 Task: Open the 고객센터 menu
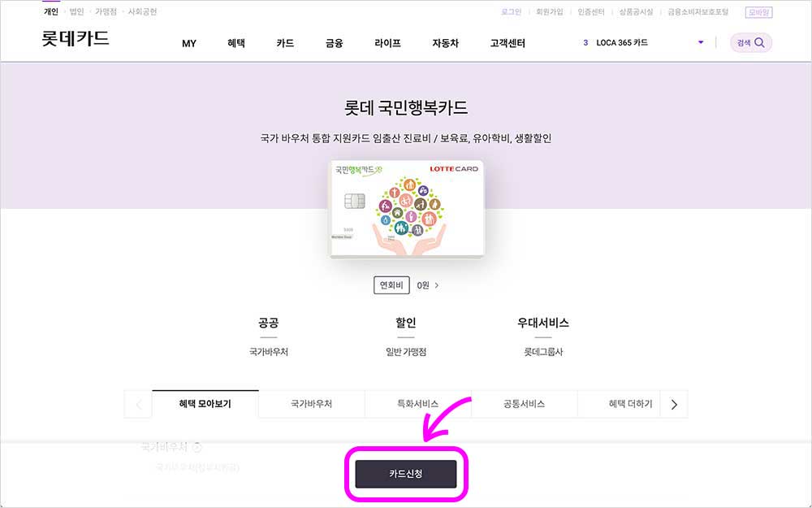click(x=508, y=42)
